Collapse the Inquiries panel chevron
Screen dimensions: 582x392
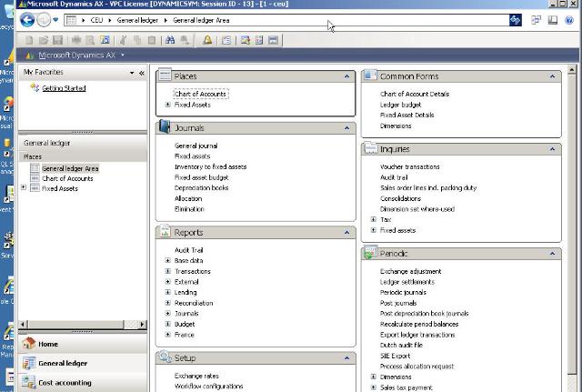[x=552, y=149]
